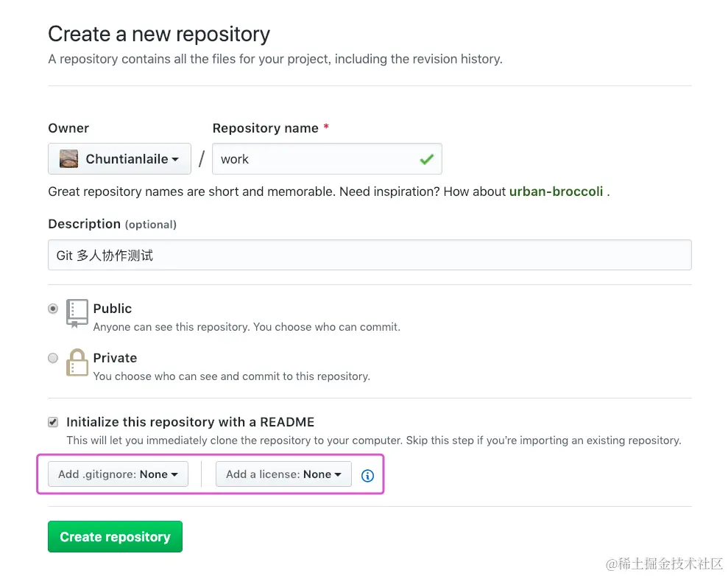Click the Chuntianlaile owner avatar image
Viewport: 728px width, 576px height.
(68, 159)
